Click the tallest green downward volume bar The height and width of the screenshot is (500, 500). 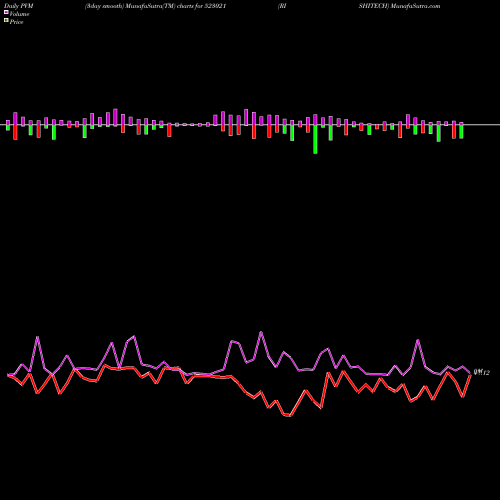pos(315,139)
